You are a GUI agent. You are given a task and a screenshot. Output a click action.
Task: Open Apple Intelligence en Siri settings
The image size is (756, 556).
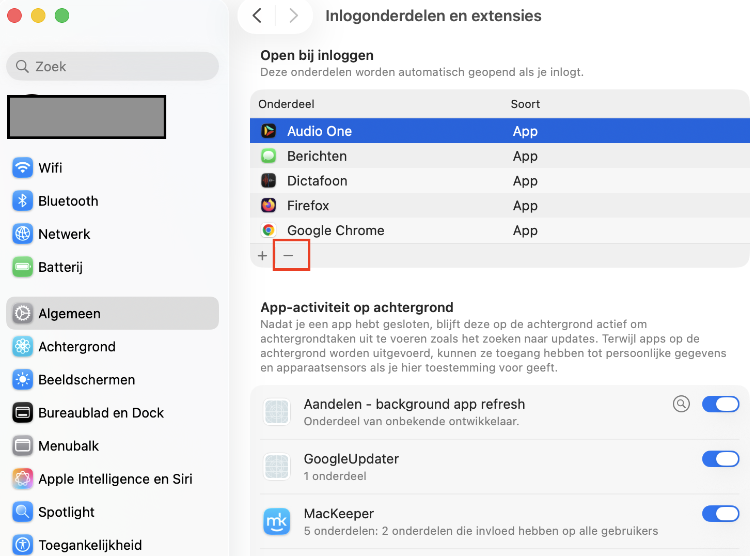point(115,478)
